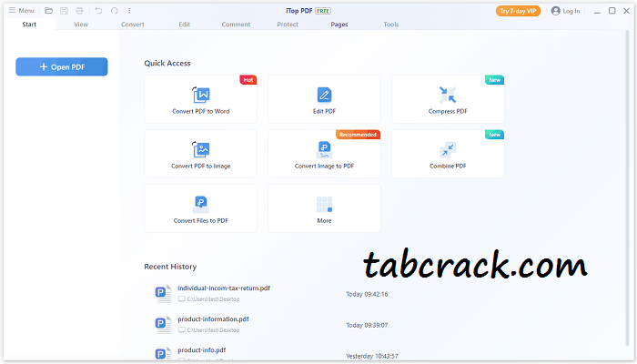This screenshot has height=364, width=637.
Task: Open the three-dot more options icon
Action: [129, 11]
